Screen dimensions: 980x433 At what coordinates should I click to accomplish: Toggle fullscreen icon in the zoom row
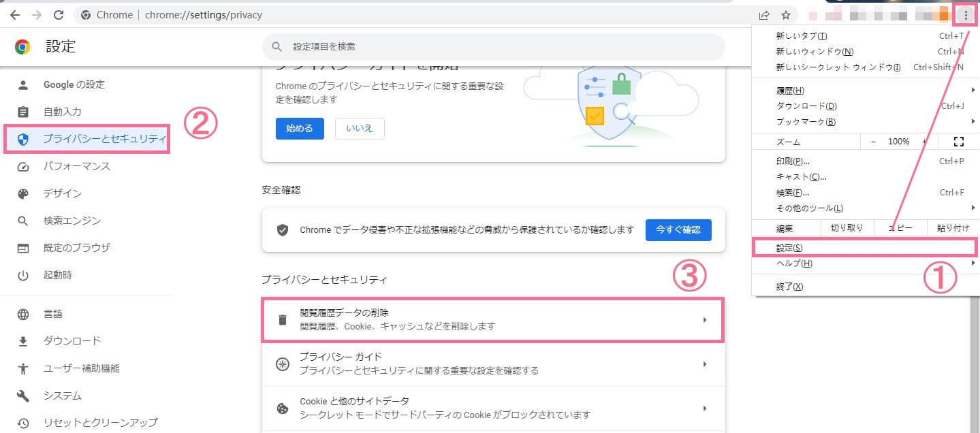pyautogui.click(x=959, y=142)
